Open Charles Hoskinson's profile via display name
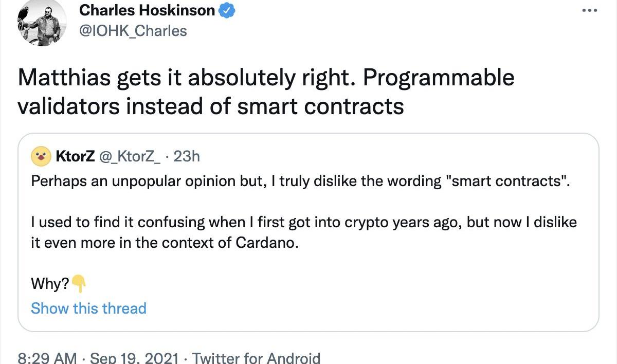Screen dimensions: 617x364 [x=148, y=10]
